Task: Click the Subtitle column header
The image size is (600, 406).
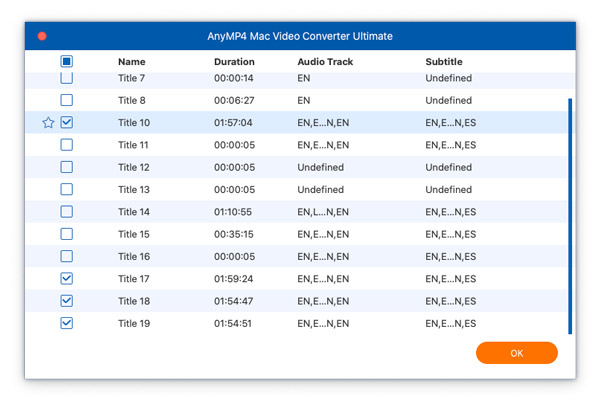Action: pyautogui.click(x=445, y=62)
